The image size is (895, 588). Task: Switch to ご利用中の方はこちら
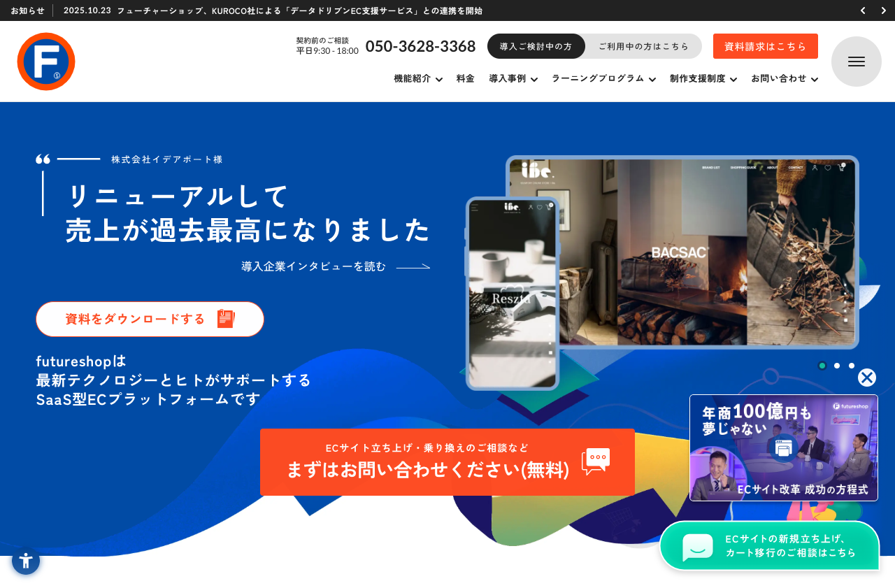tap(643, 46)
